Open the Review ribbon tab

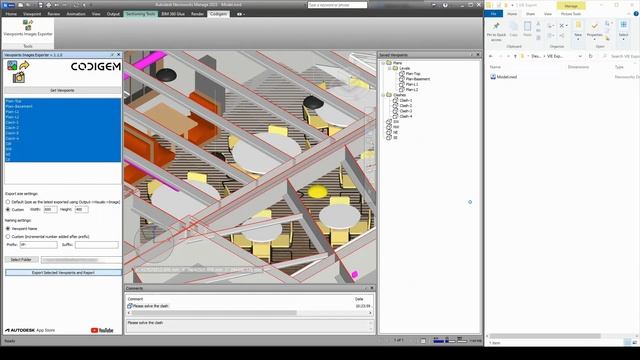(x=53, y=14)
